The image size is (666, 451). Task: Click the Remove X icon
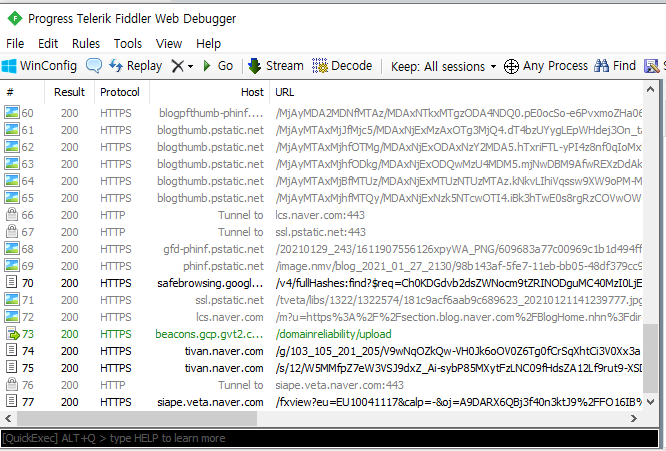tap(178, 66)
